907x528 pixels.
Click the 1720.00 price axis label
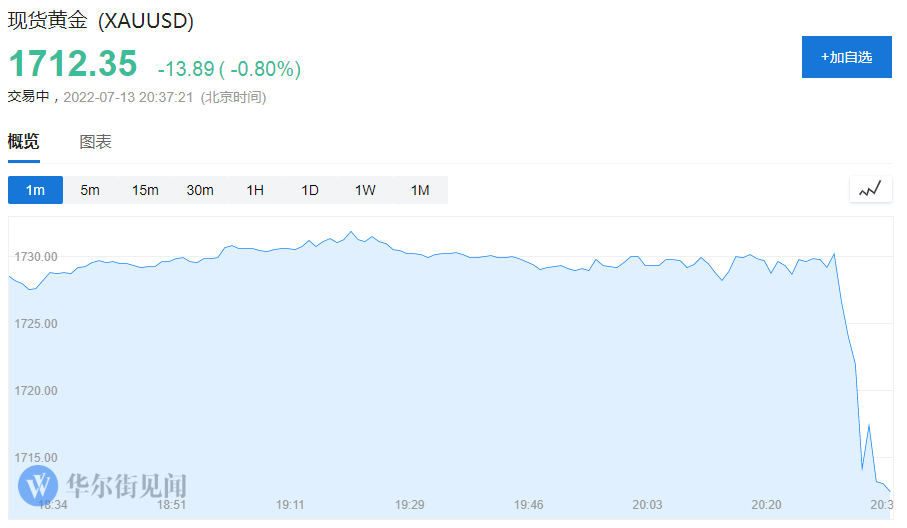click(x=36, y=391)
